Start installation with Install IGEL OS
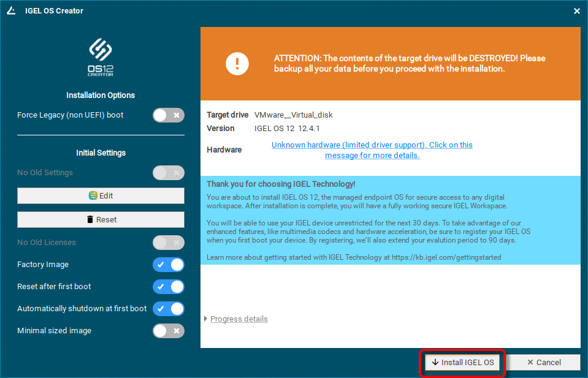This screenshot has width=588, height=378. click(x=462, y=362)
